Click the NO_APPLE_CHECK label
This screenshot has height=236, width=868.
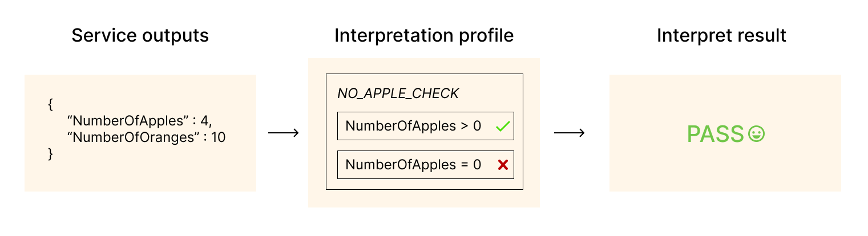(398, 93)
